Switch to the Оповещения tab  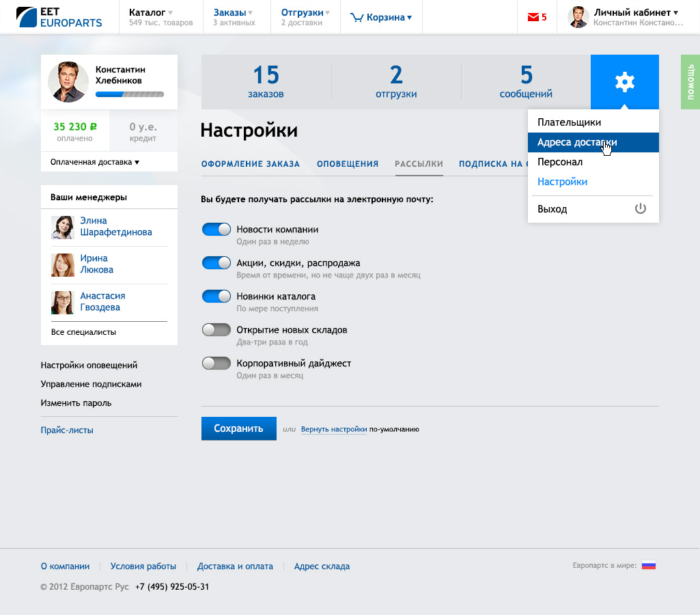pos(347,164)
